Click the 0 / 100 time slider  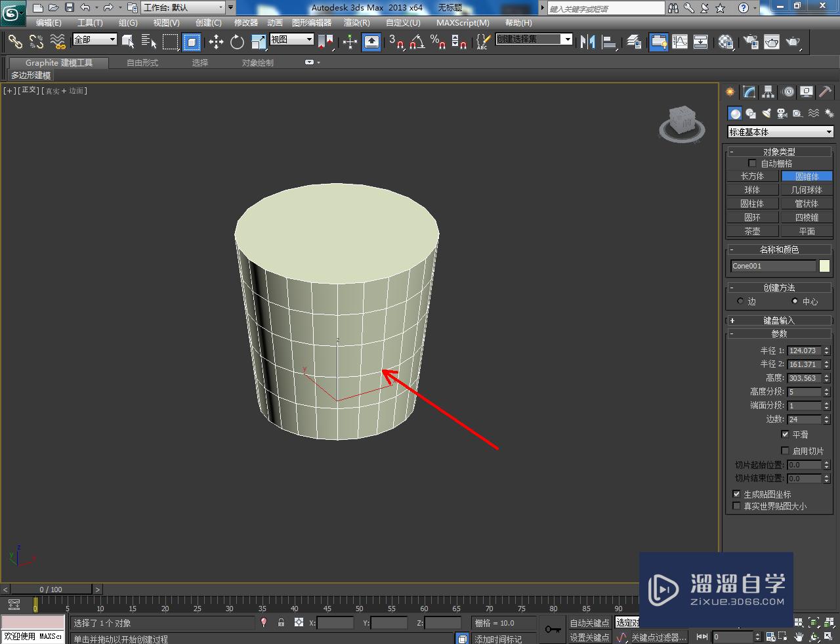click(51, 589)
